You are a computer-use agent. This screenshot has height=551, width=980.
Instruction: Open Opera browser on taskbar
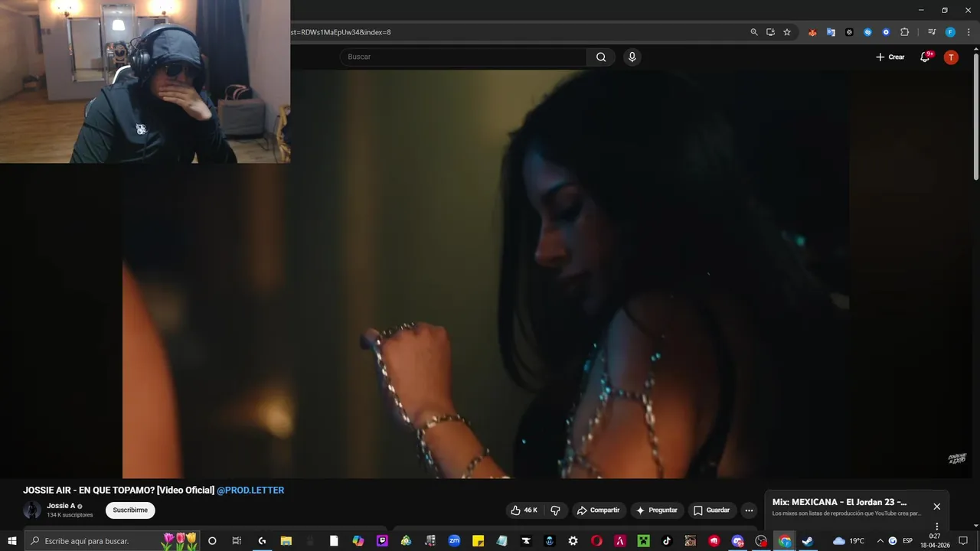(596, 541)
